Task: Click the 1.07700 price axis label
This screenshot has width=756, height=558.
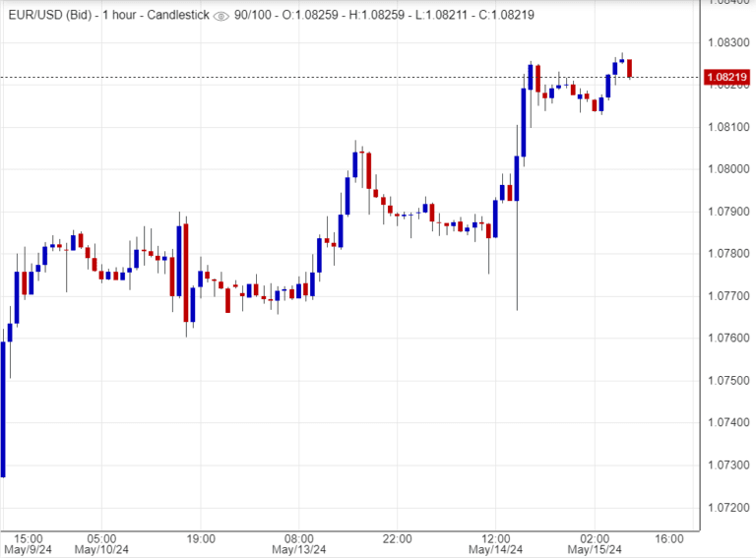Action: tap(726, 296)
